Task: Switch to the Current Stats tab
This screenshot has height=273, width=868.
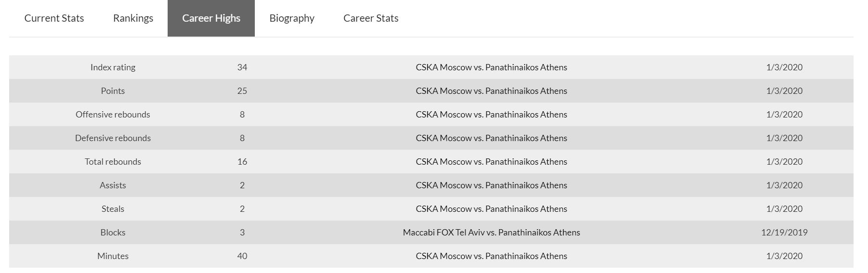Action: [x=54, y=18]
